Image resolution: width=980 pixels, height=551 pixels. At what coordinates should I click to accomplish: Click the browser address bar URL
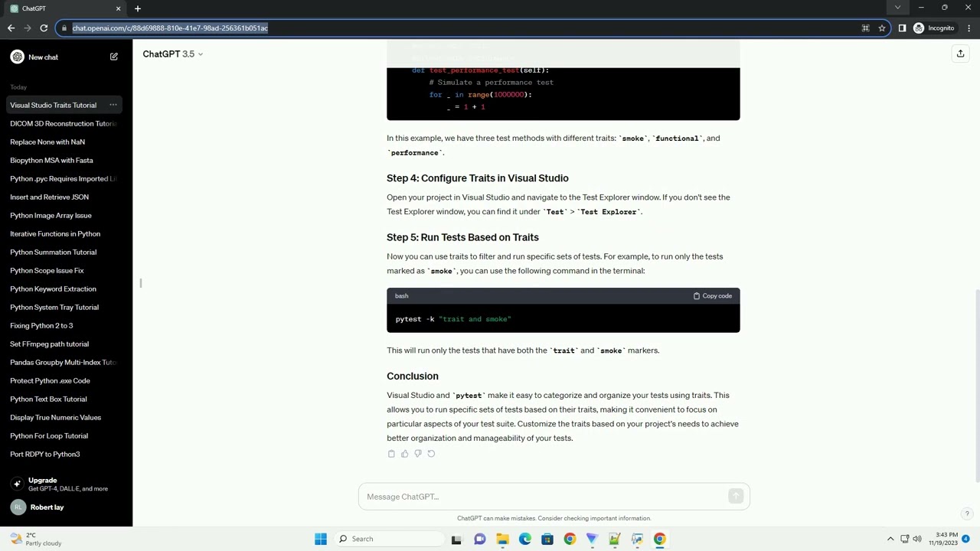click(x=170, y=28)
